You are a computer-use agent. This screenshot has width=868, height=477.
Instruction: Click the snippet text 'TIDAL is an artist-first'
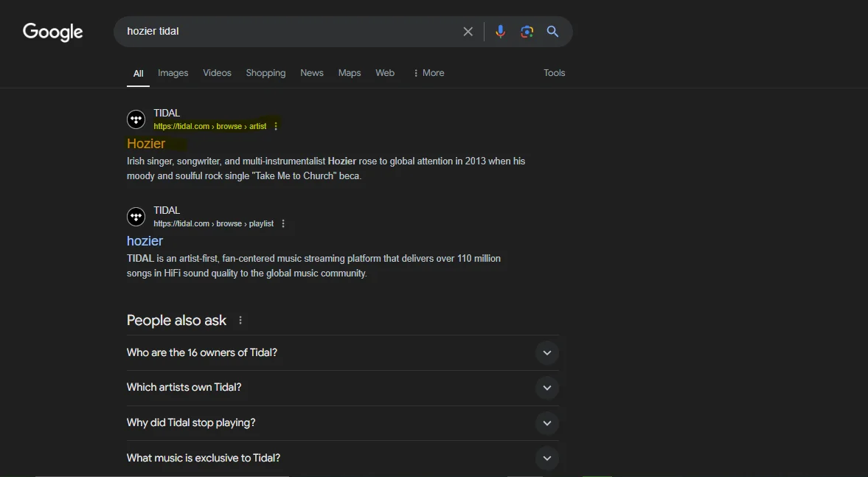coord(313,266)
